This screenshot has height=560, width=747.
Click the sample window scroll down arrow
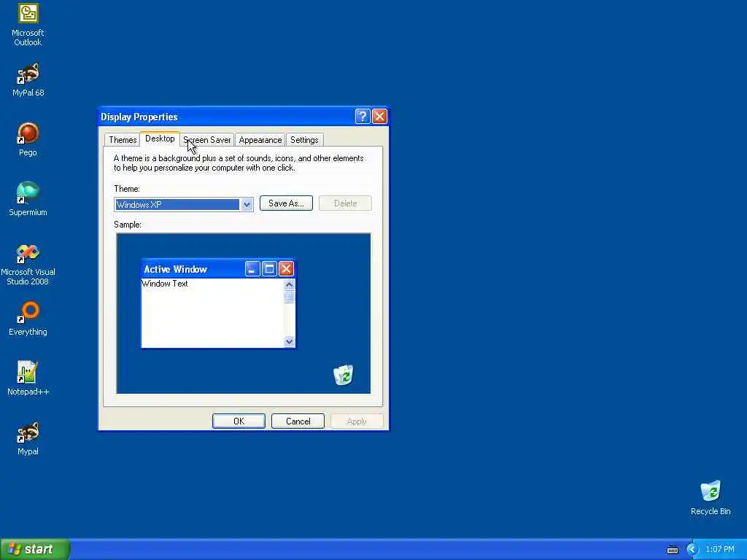(289, 341)
